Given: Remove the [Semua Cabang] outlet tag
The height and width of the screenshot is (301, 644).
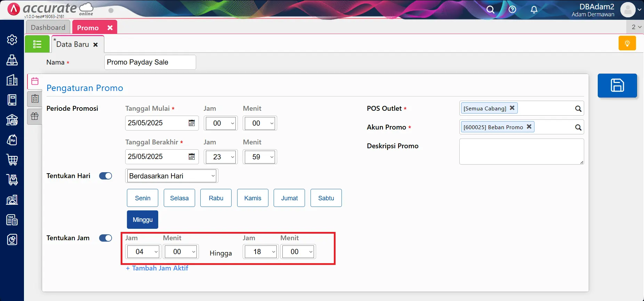Looking at the screenshot, I should pos(512,108).
